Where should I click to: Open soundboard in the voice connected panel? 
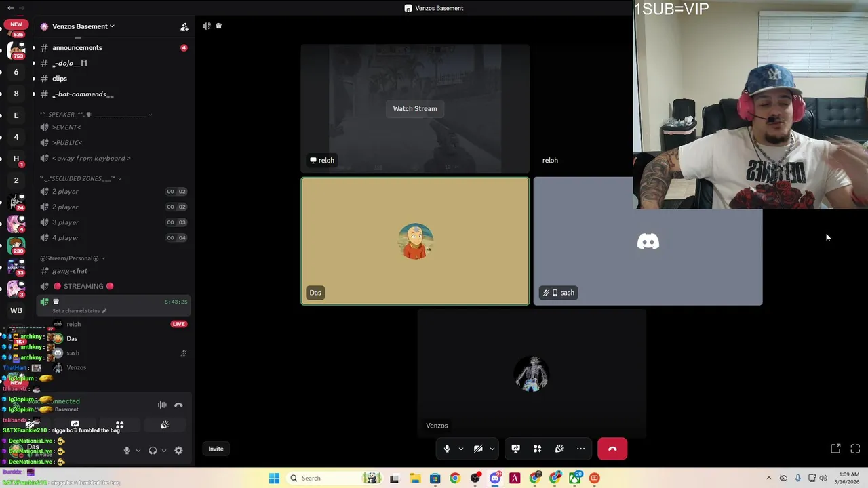[x=165, y=425]
